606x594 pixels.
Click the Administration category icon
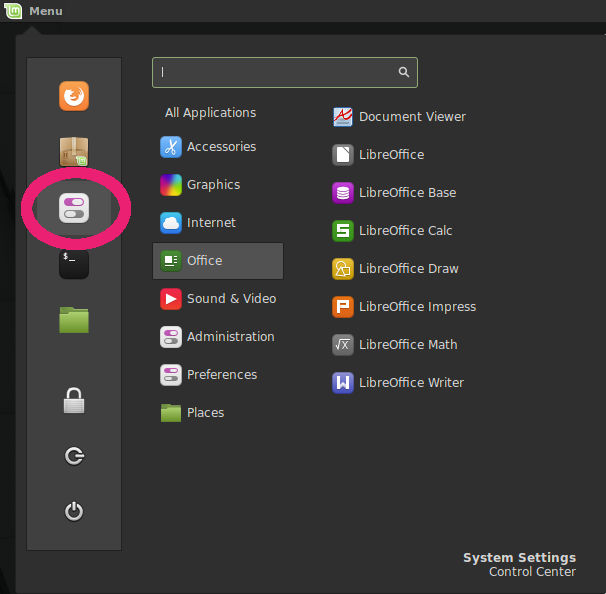pos(171,337)
